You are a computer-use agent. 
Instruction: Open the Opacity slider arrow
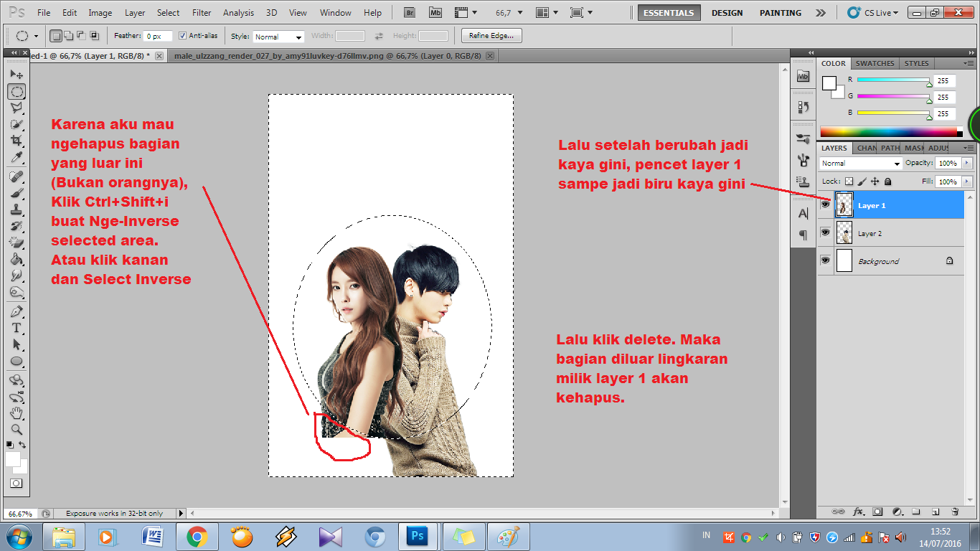coord(967,163)
